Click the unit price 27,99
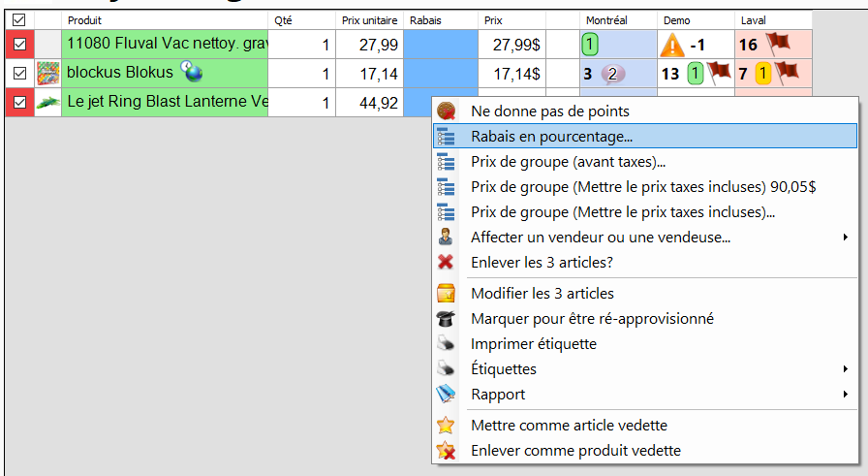 (378, 45)
